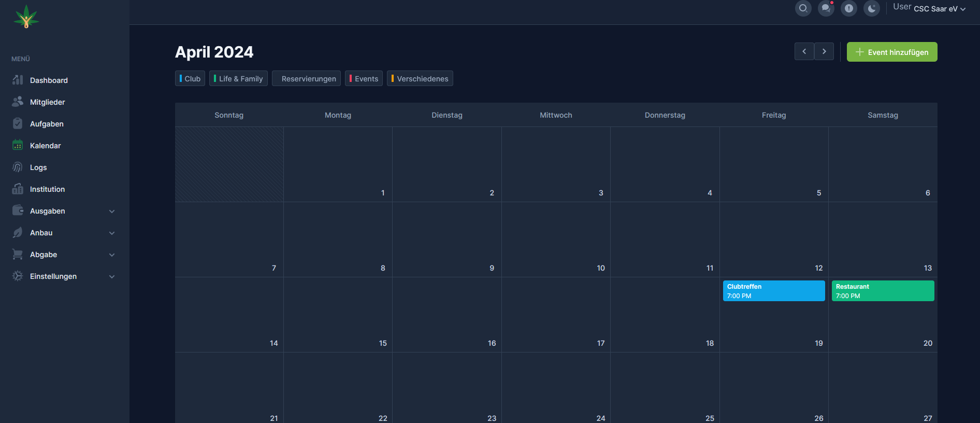Click the Einstellungen sidebar label
This screenshot has height=423, width=980.
[x=53, y=276]
